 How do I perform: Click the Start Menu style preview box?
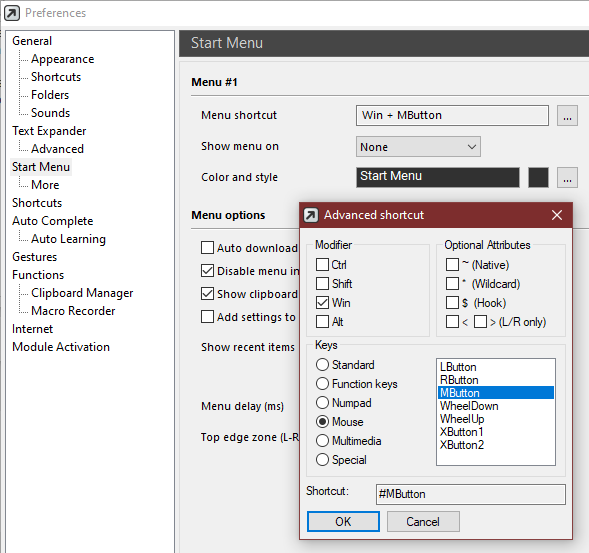point(438,177)
